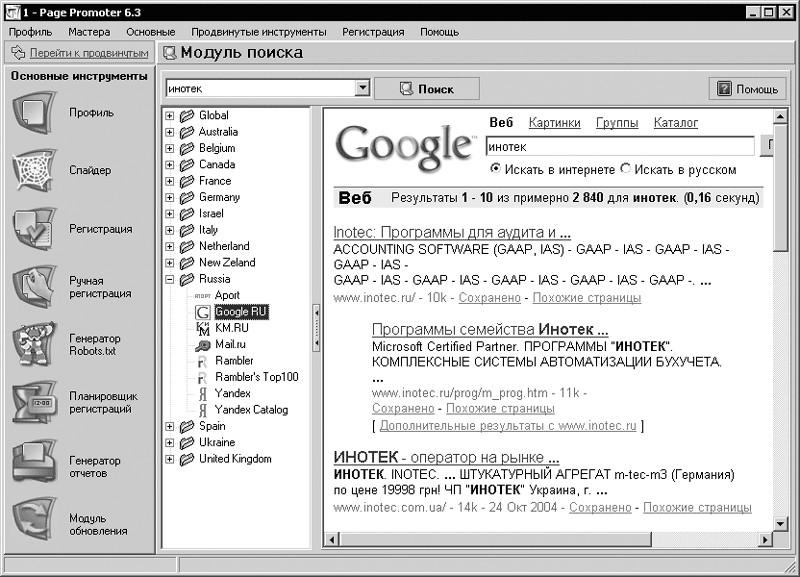Expand the Israel tree node
Viewport: 800px width, 577px height.
(169, 214)
